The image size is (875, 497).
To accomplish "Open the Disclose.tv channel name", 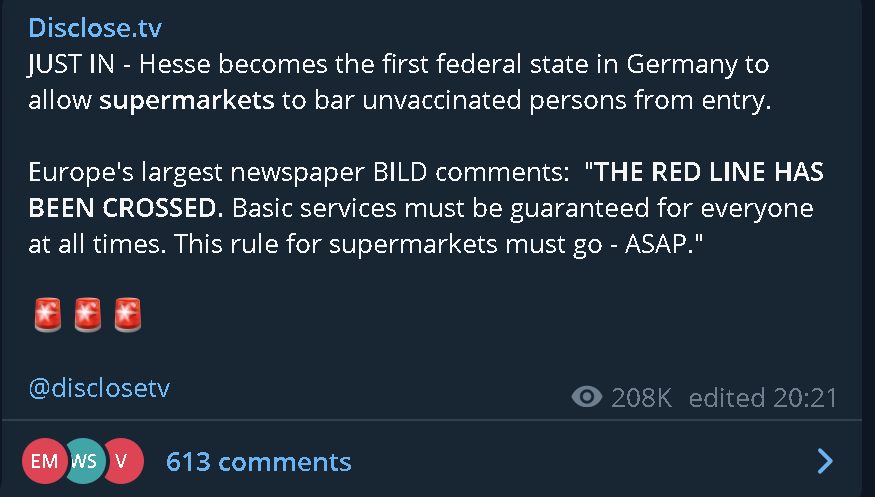I will tap(95, 27).
